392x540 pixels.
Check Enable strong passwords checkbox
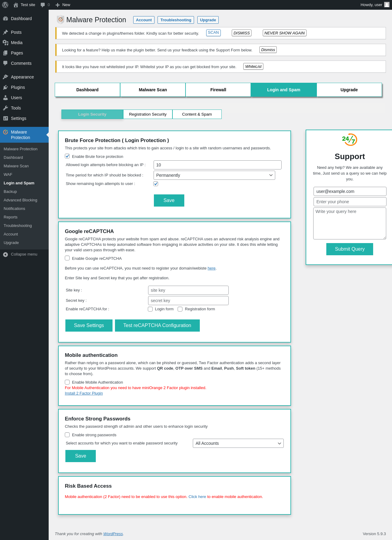click(x=67, y=435)
